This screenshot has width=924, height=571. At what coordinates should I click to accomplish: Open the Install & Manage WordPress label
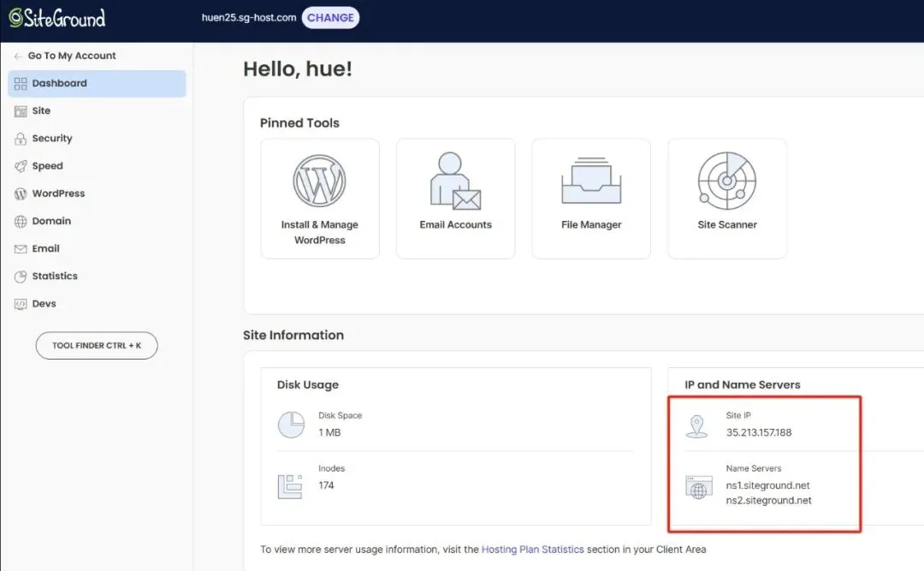pos(319,232)
